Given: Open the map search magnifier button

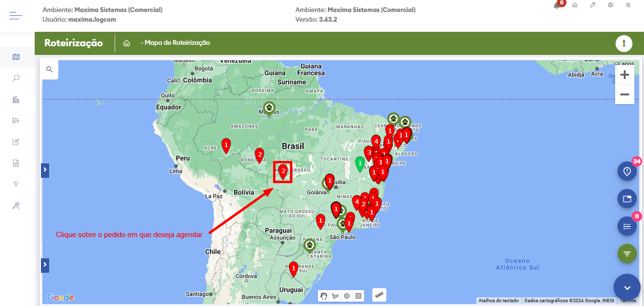Looking at the screenshot, I should (49, 69).
